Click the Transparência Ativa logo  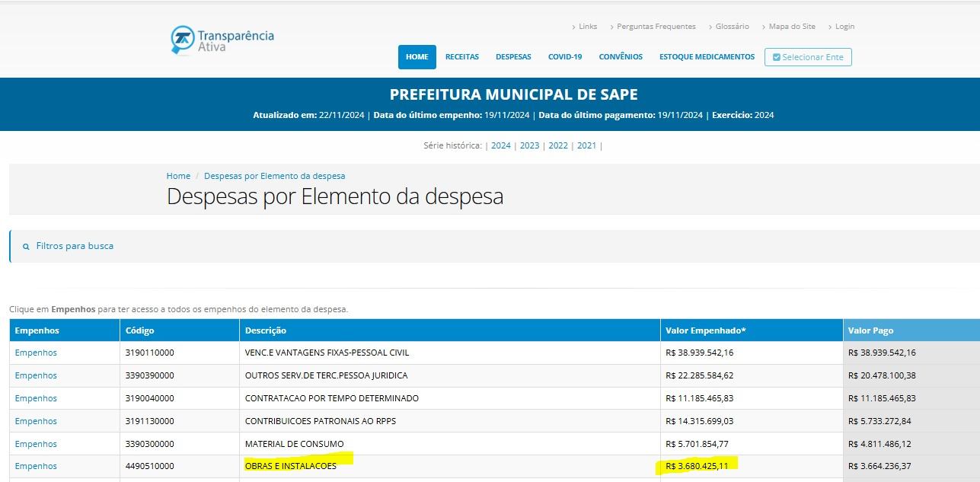tap(222, 40)
